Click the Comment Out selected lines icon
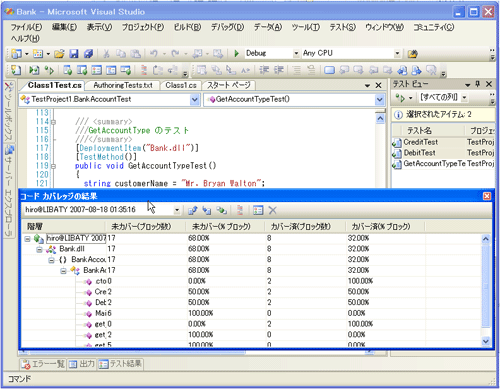This screenshot has width=500, height=389. pyautogui.click(x=296, y=70)
